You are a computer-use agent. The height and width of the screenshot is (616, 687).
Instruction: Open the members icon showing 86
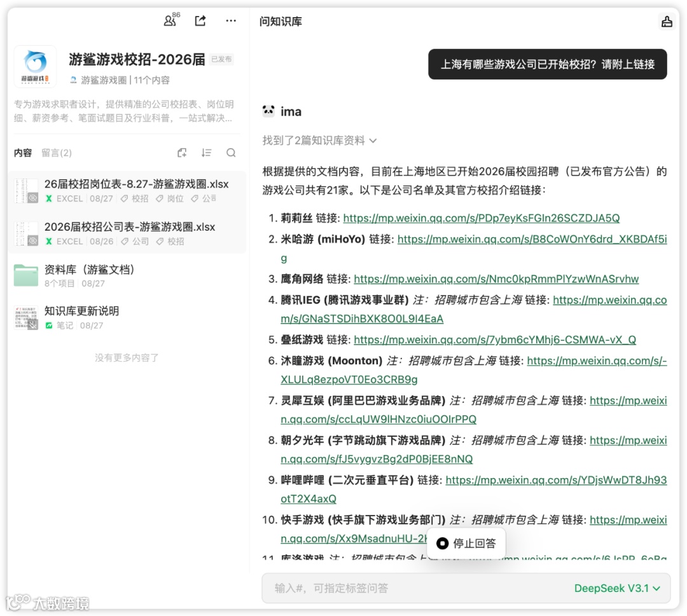(x=171, y=20)
